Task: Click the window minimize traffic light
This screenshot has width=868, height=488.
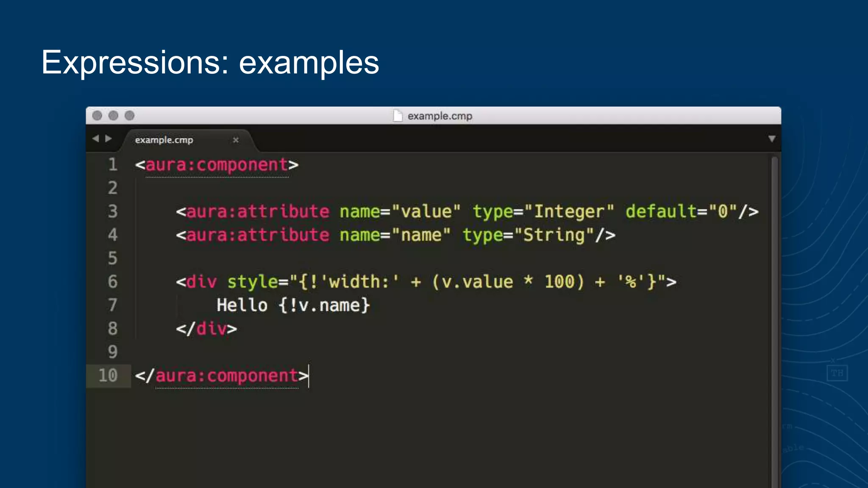Action: point(113,116)
